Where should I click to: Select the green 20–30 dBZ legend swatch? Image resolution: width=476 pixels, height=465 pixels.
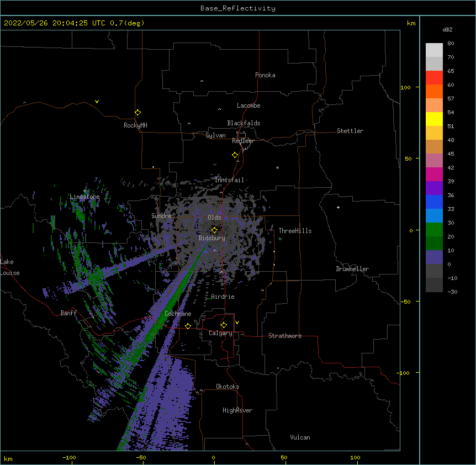[434, 230]
